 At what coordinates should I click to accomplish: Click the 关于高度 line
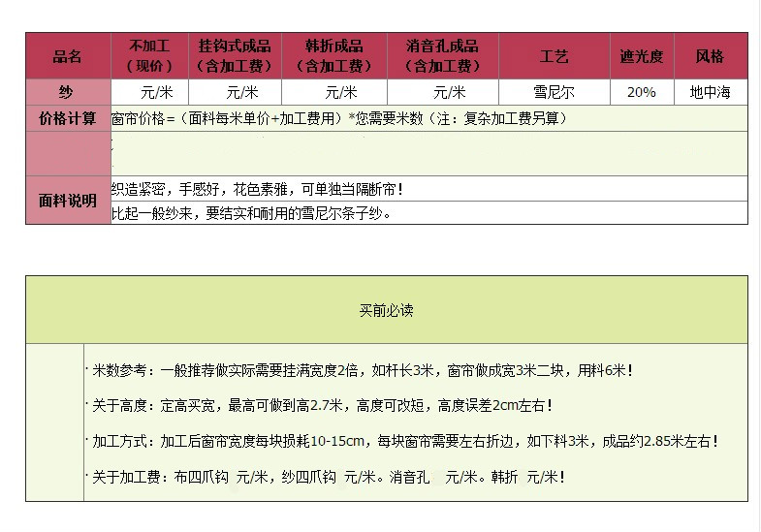coord(322,405)
